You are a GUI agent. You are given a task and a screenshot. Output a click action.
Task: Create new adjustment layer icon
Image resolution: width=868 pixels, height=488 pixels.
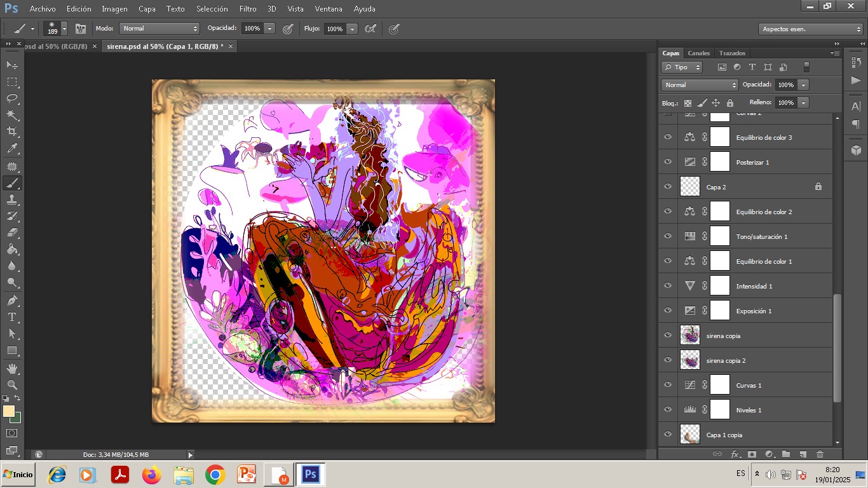(770, 454)
